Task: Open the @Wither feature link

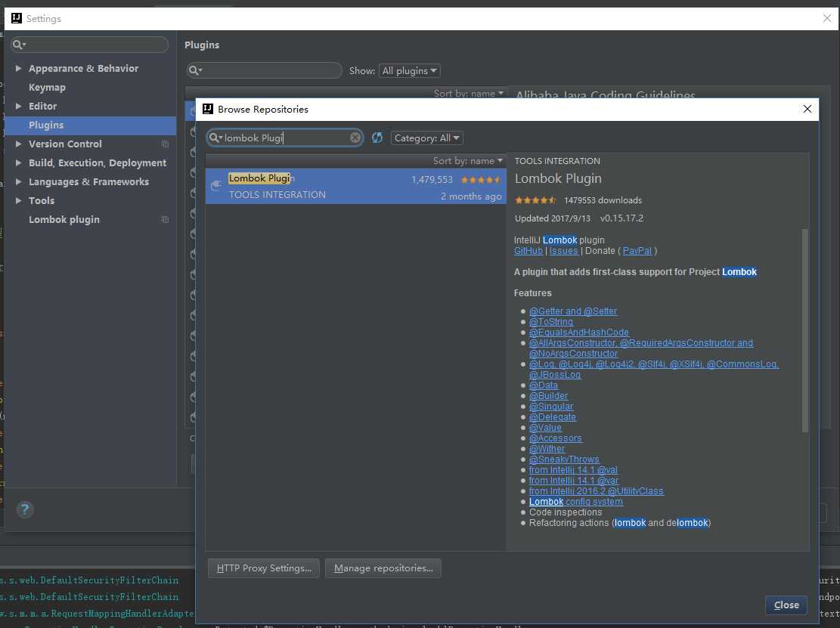Action: (x=547, y=449)
